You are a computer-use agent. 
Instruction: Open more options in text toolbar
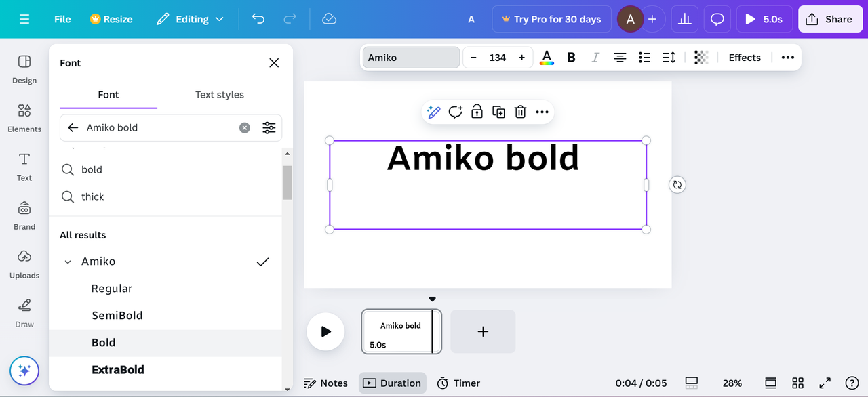click(787, 58)
